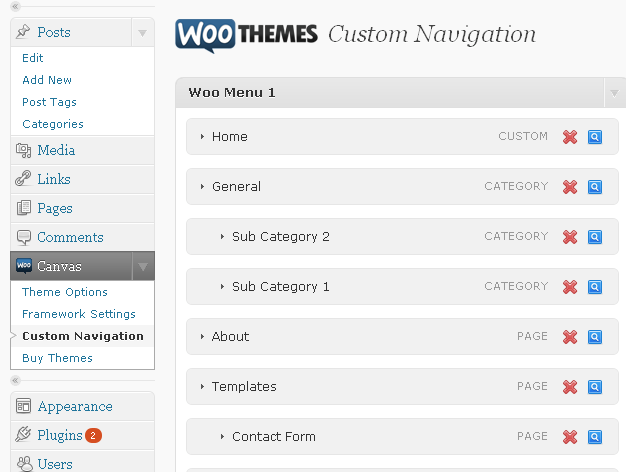626x472 pixels.
Task: Remove Sub Category 2 with red X
Action: point(570,237)
